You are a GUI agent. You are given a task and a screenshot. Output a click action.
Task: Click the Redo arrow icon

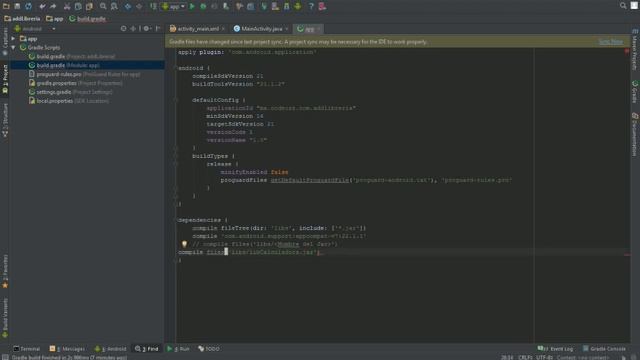[53, 6]
